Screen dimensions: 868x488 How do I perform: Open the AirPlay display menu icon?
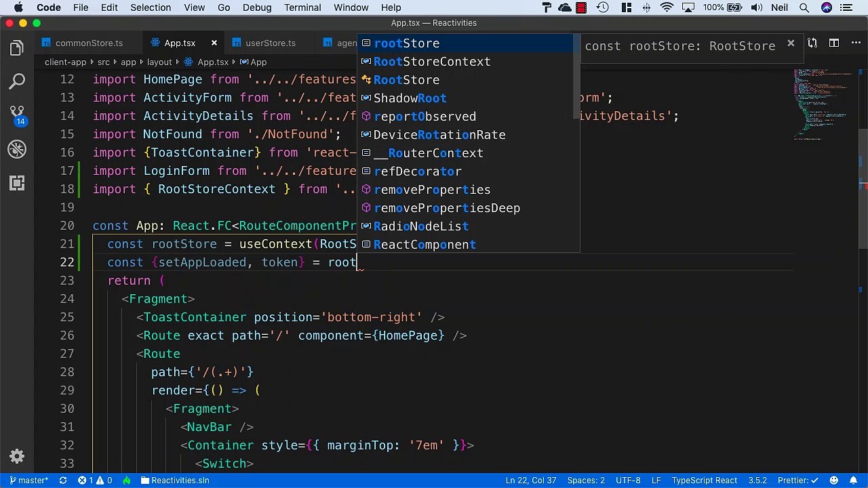pos(689,7)
